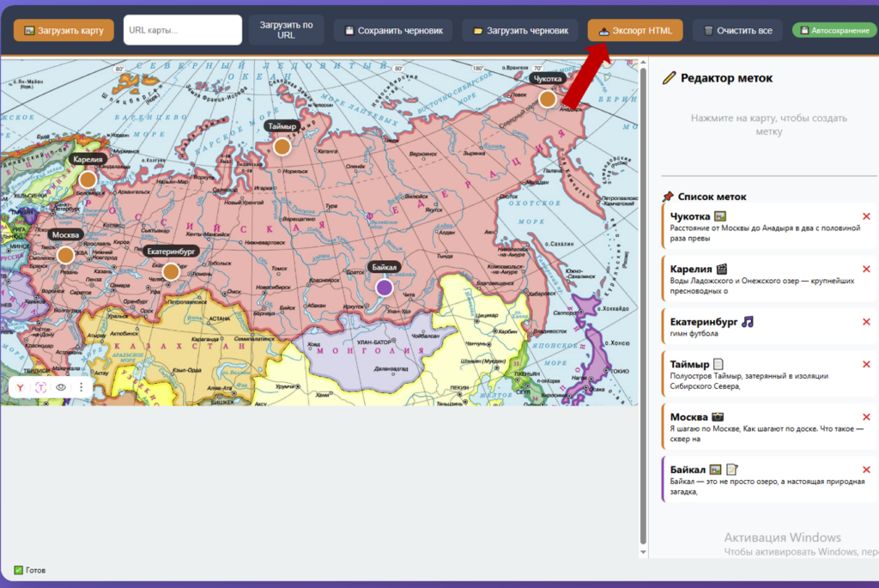The height and width of the screenshot is (588, 879).
Task: Delete the Байкал entry with the red X
Action: click(866, 470)
